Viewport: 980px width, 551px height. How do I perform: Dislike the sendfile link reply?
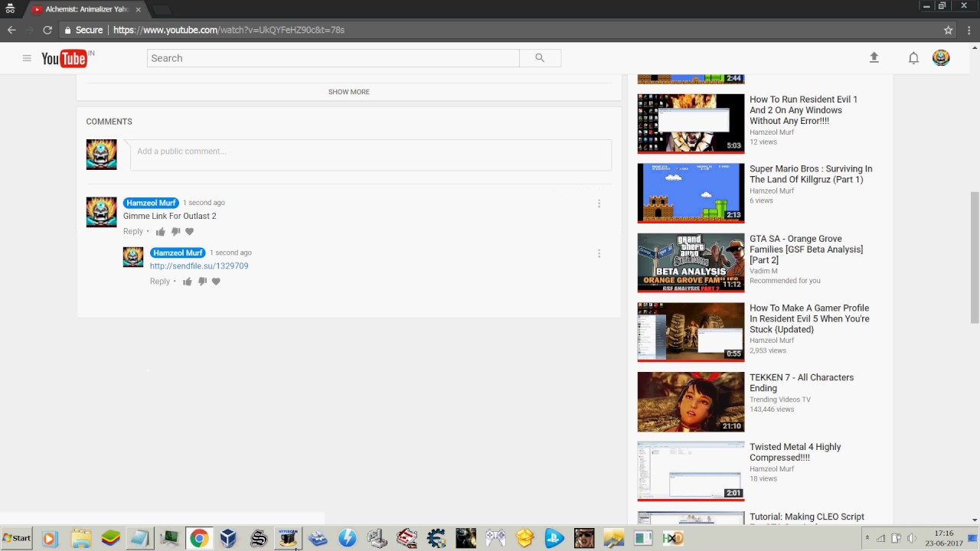202,281
